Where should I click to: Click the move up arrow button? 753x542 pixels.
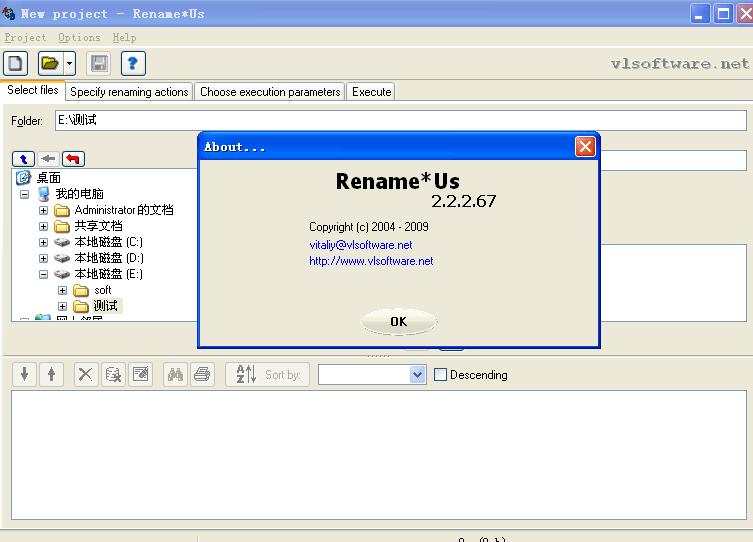pos(51,374)
